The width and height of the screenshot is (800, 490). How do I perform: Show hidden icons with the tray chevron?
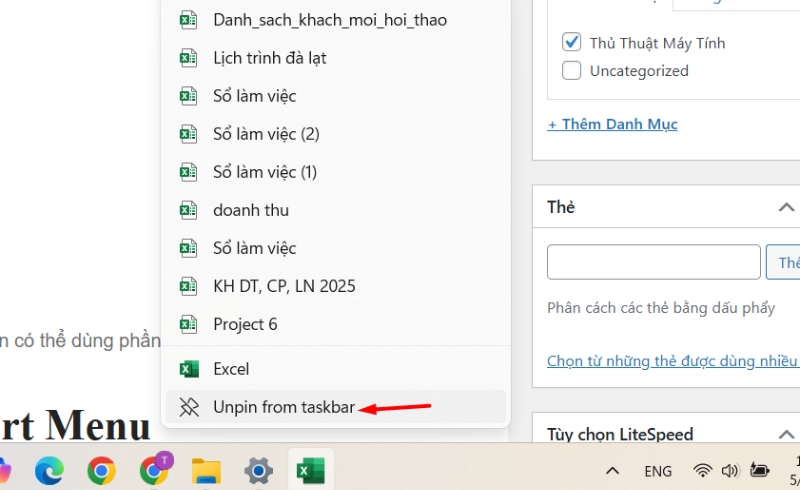coord(612,470)
